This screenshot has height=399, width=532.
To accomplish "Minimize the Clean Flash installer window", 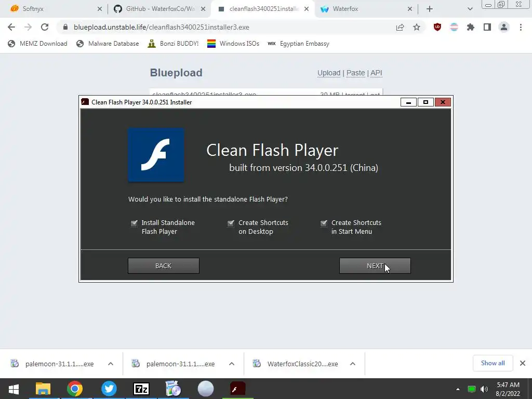I will pos(408,102).
